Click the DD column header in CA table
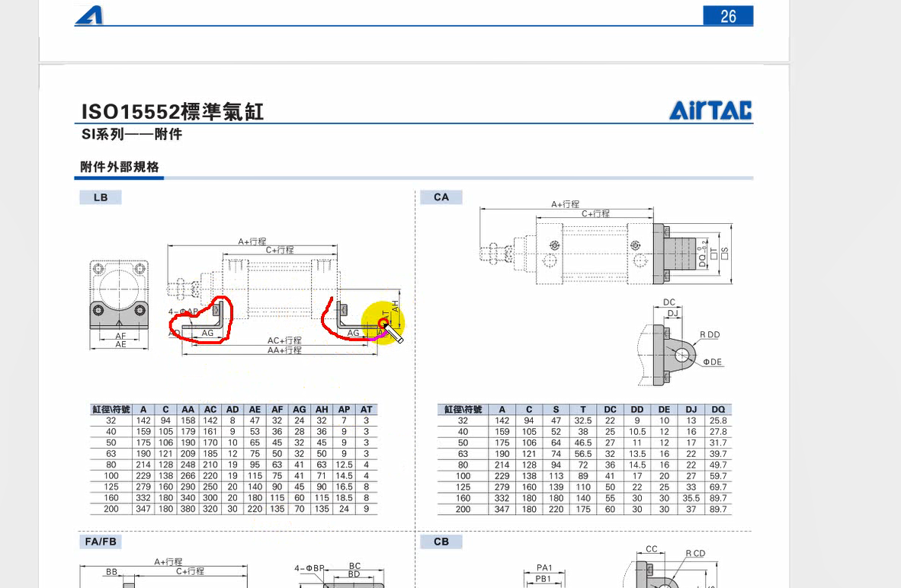This screenshot has height=588, width=901. [636, 410]
